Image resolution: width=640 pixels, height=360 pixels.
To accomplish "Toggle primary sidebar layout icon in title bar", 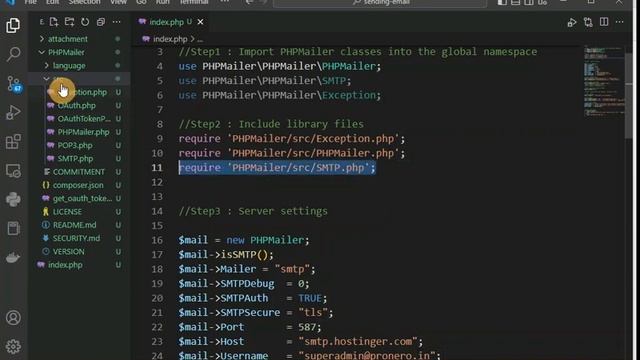I will click(x=502, y=2).
